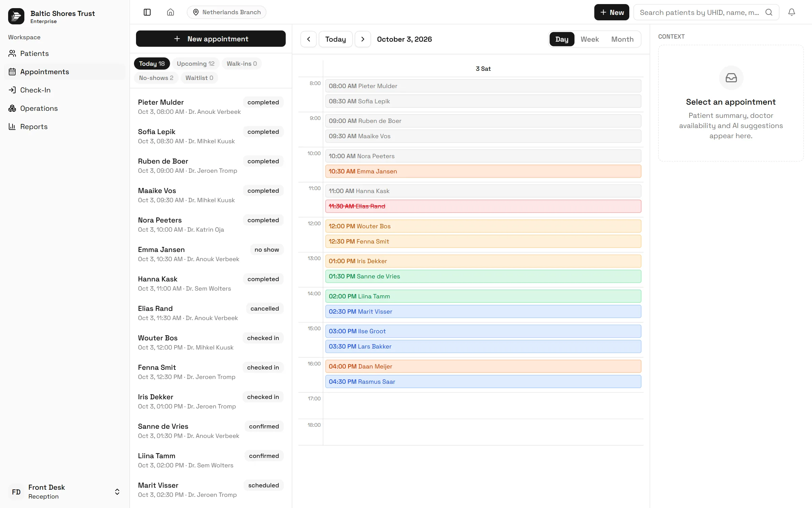The width and height of the screenshot is (812, 508).
Task: Switch calendar to Day view
Action: tap(562, 39)
